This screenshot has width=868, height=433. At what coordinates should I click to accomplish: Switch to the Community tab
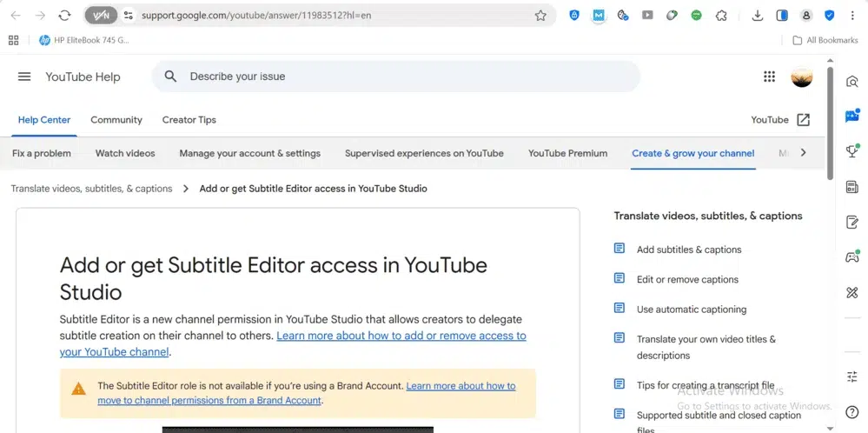[116, 120]
